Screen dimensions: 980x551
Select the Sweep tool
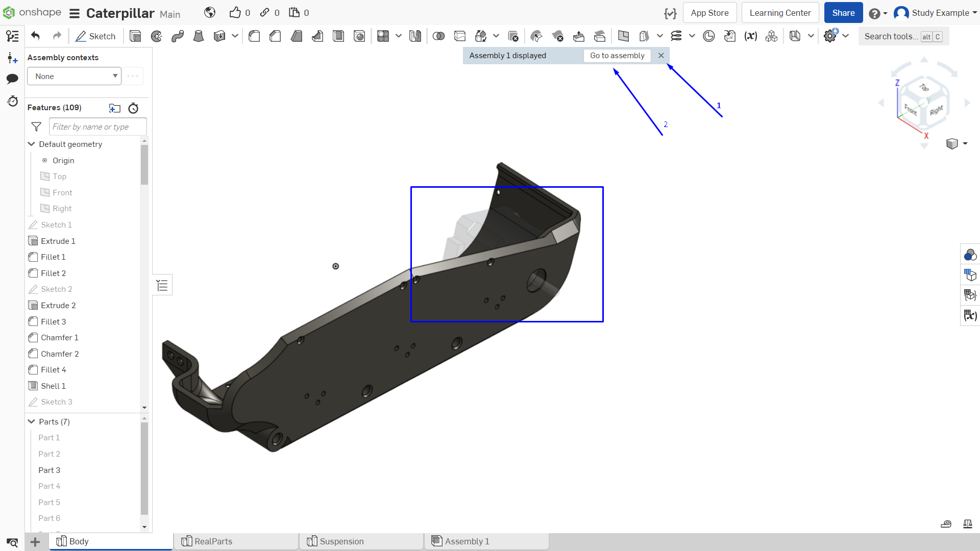point(178,36)
